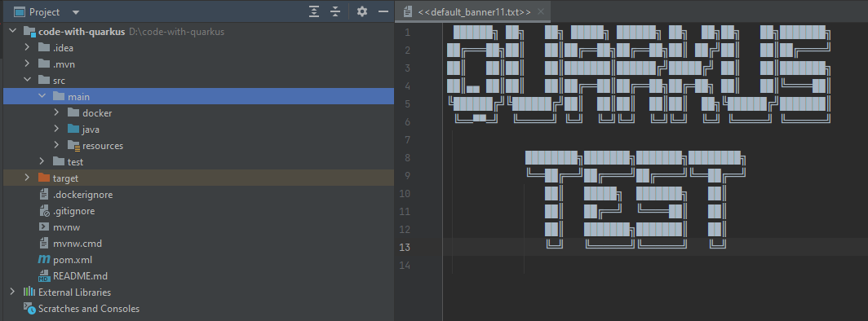
Task: Select the .idea folder icon
Action: coord(44,47)
